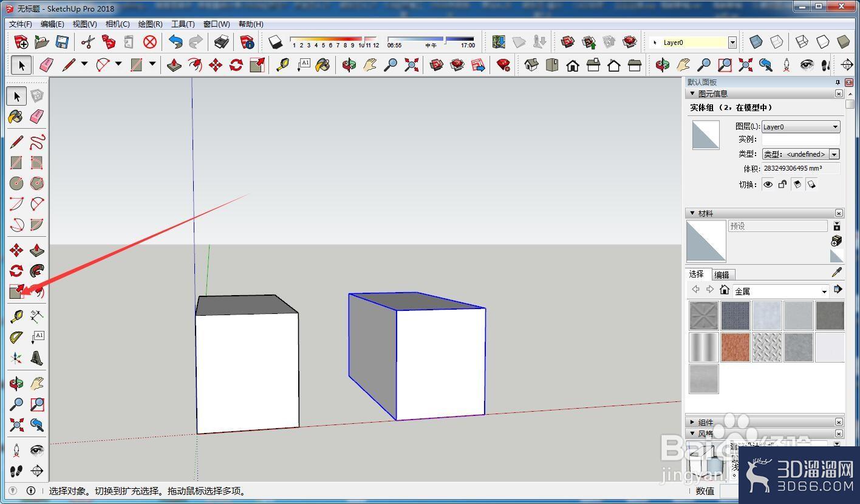Image resolution: width=860 pixels, height=504 pixels.
Task: Pick the copper orange material swatch
Action: [735, 347]
